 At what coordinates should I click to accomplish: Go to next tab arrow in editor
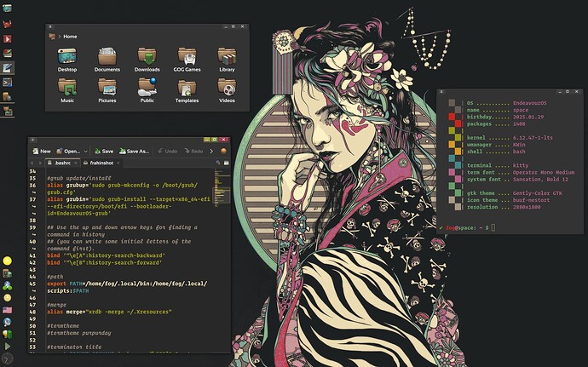[x=40, y=163]
